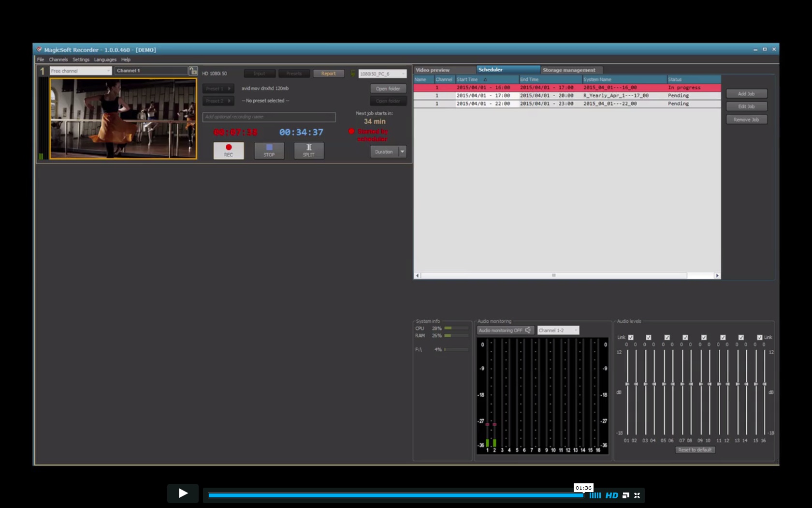Click the fullscreen icon in the player controls

coord(638,495)
